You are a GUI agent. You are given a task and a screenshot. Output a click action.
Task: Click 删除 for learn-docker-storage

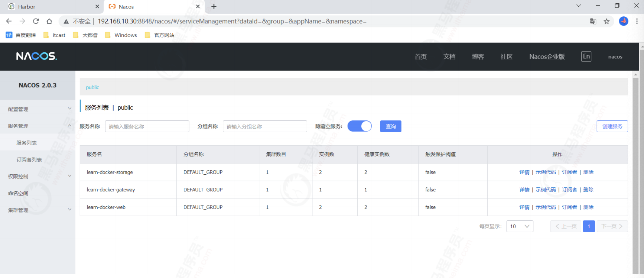tap(588, 172)
